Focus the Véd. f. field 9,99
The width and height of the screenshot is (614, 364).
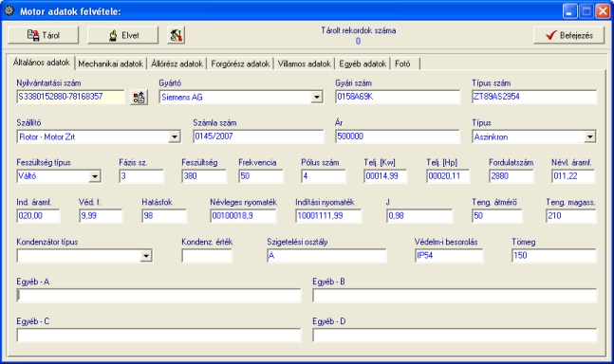(101, 216)
